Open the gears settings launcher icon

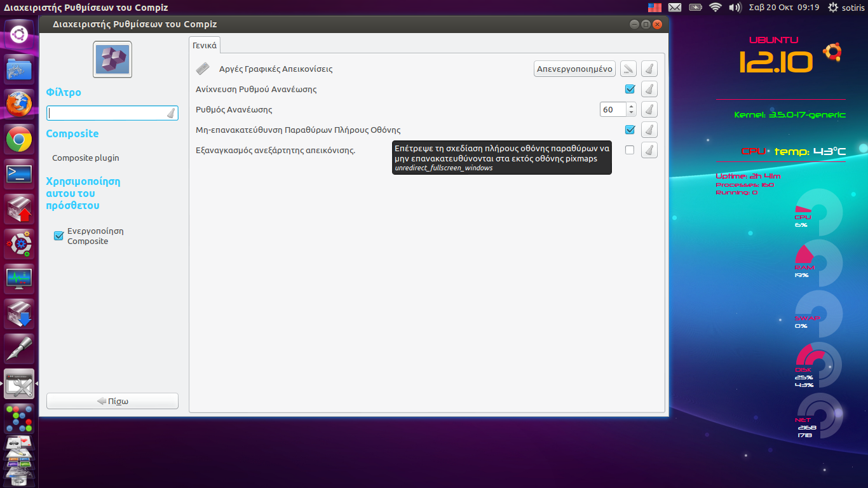click(x=19, y=243)
